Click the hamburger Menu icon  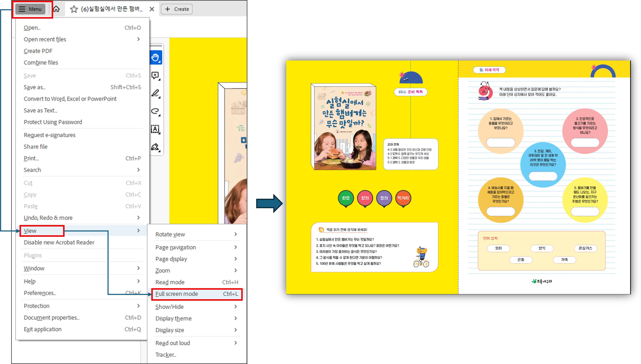click(22, 9)
